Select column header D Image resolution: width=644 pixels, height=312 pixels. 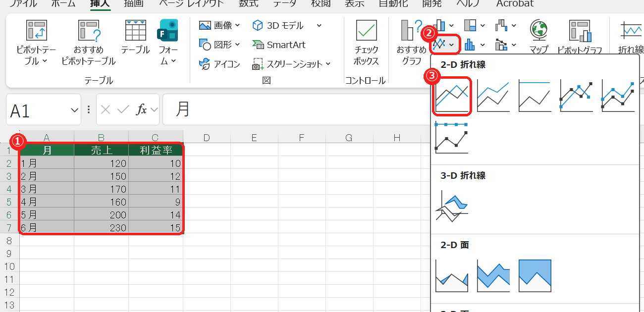tap(207, 137)
